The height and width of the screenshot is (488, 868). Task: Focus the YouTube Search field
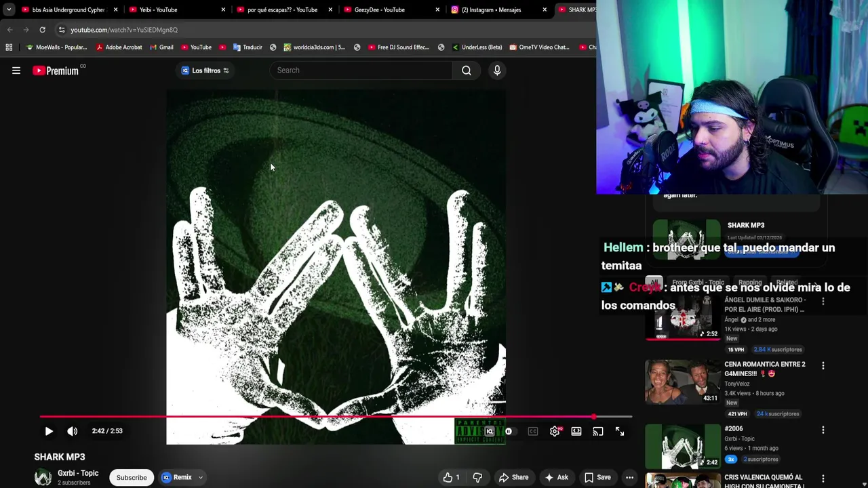[x=361, y=70]
